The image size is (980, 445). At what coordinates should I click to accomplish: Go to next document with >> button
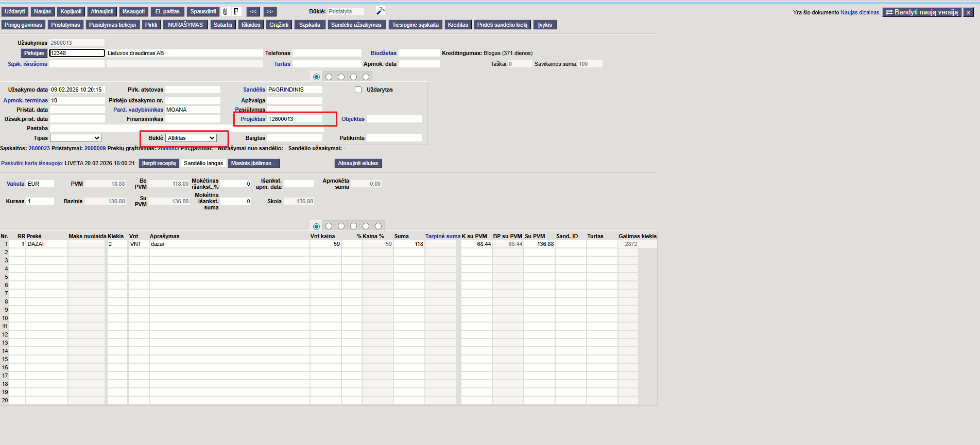270,11
